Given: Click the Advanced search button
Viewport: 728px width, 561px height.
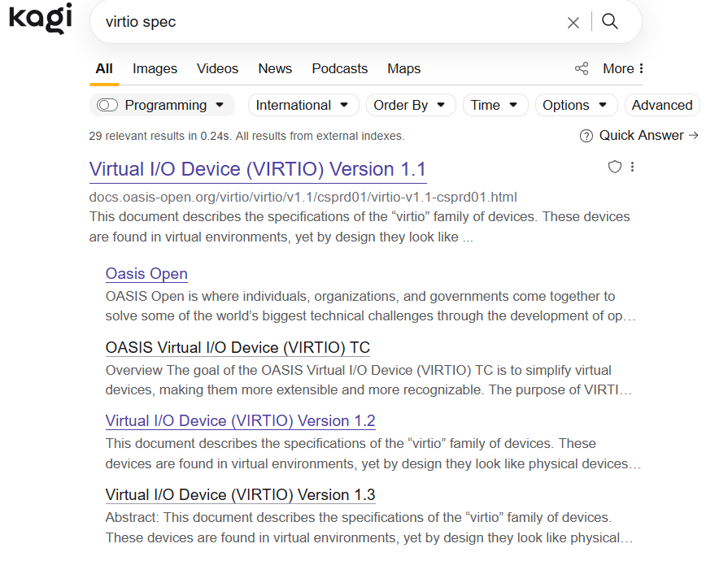Looking at the screenshot, I should coord(661,105).
